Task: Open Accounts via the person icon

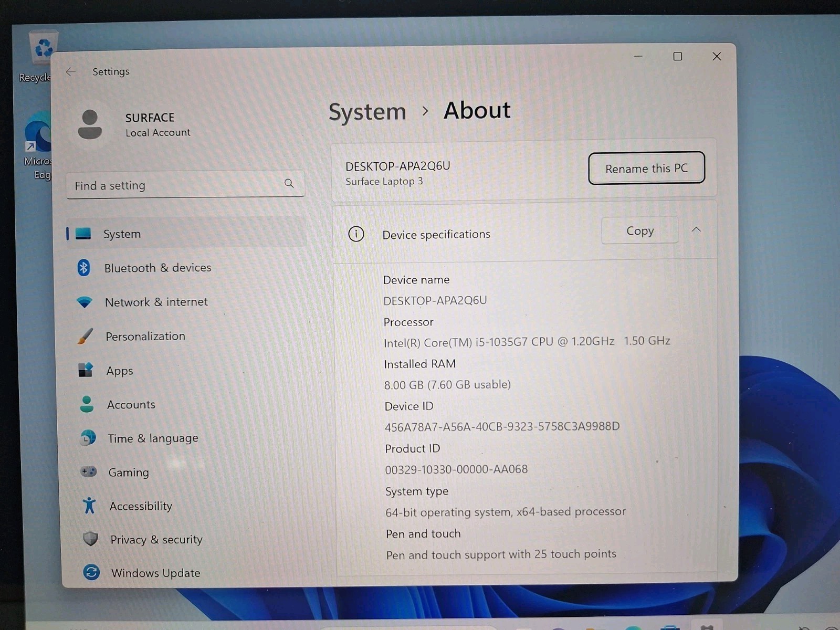Action: [x=87, y=404]
